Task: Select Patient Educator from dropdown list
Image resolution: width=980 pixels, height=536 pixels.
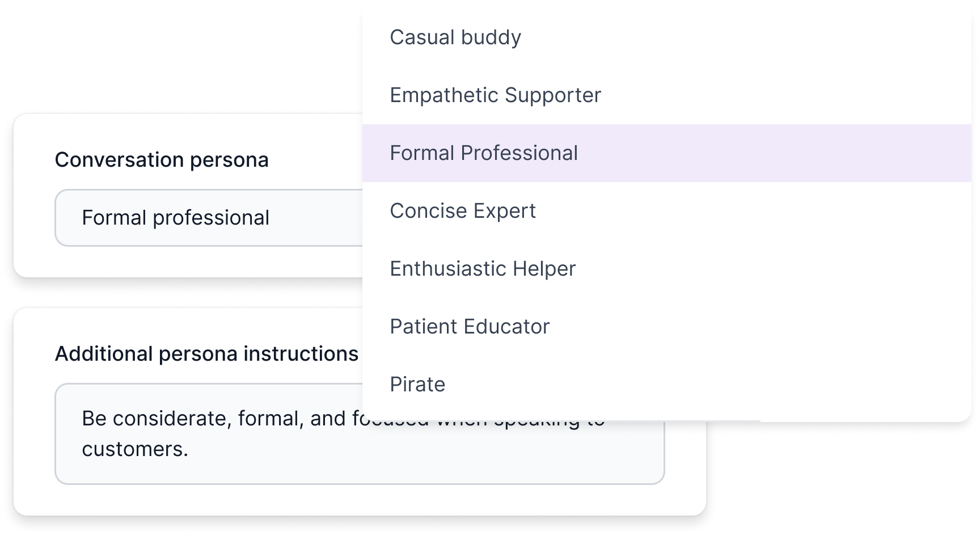Action: [470, 327]
